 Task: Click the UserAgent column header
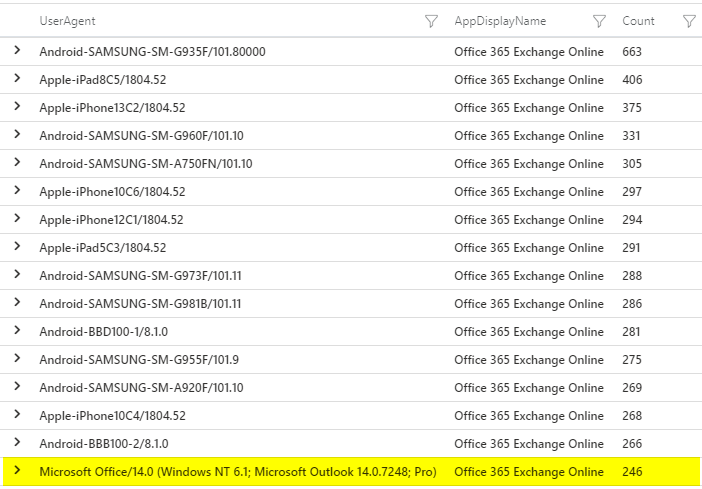click(67, 21)
